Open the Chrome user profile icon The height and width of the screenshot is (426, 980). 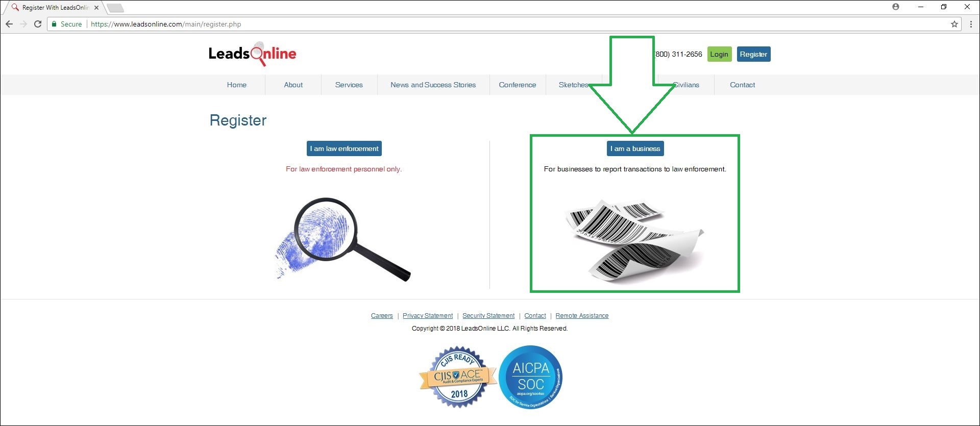pyautogui.click(x=896, y=7)
